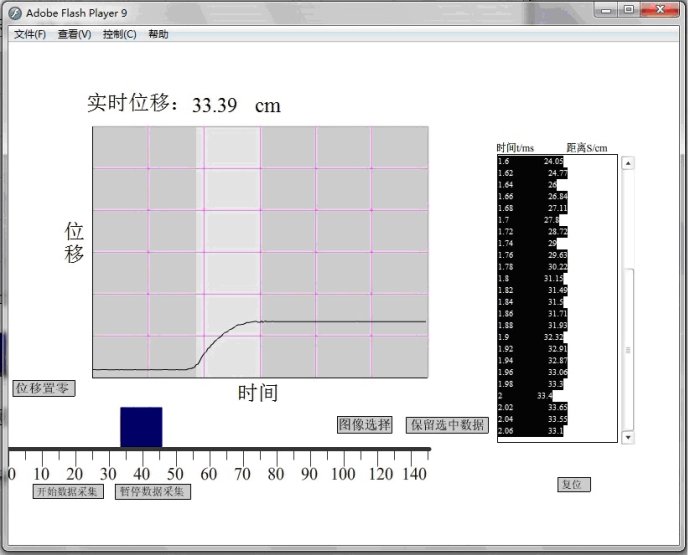
Task: Click the Adobe Flash Player title bar icon
Action: click(15, 12)
